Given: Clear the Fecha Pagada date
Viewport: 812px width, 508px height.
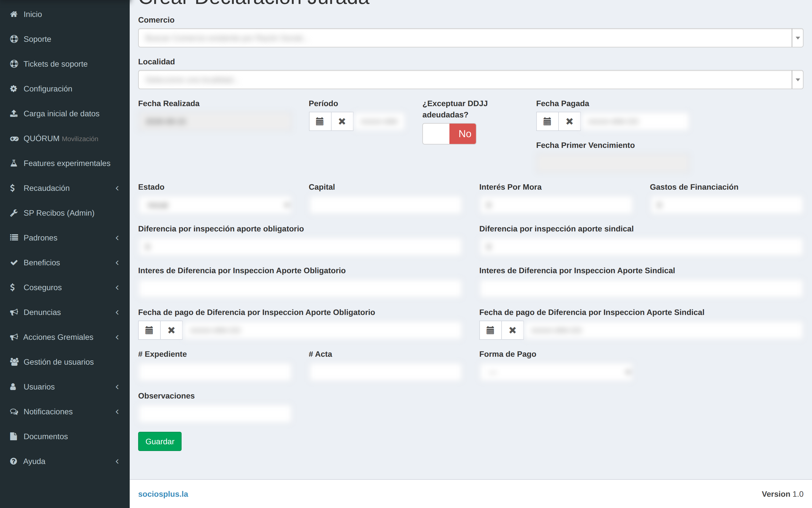Looking at the screenshot, I should click(x=570, y=121).
